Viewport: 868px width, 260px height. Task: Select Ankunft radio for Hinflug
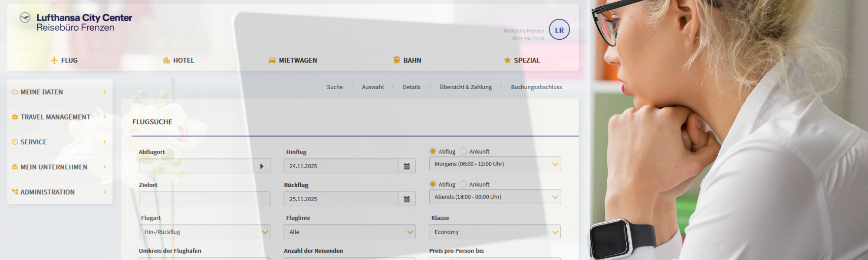coord(463,151)
